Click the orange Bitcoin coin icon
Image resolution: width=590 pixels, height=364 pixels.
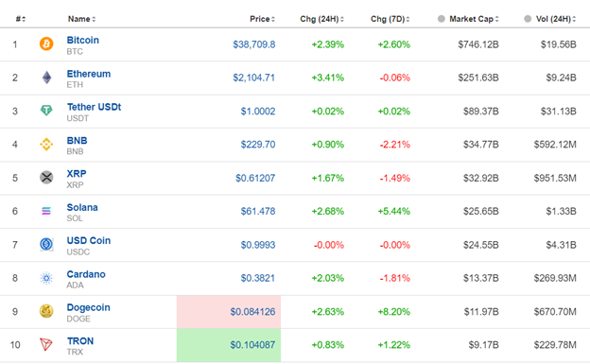click(46, 44)
